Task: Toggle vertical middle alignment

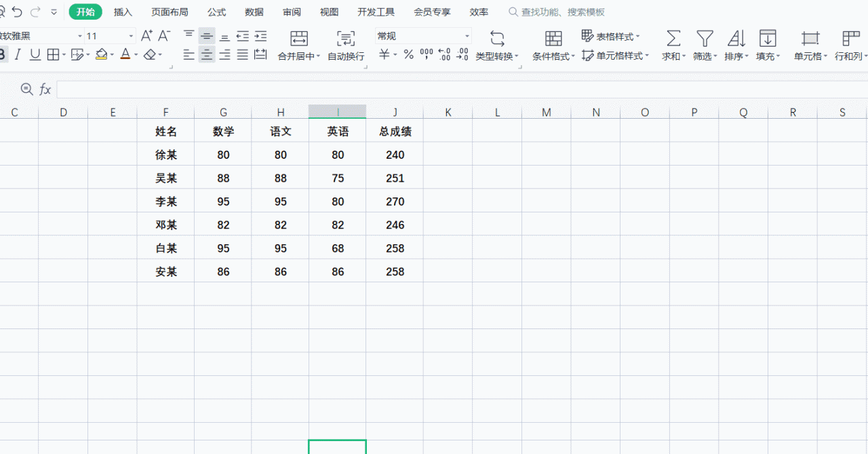Action: (x=207, y=36)
